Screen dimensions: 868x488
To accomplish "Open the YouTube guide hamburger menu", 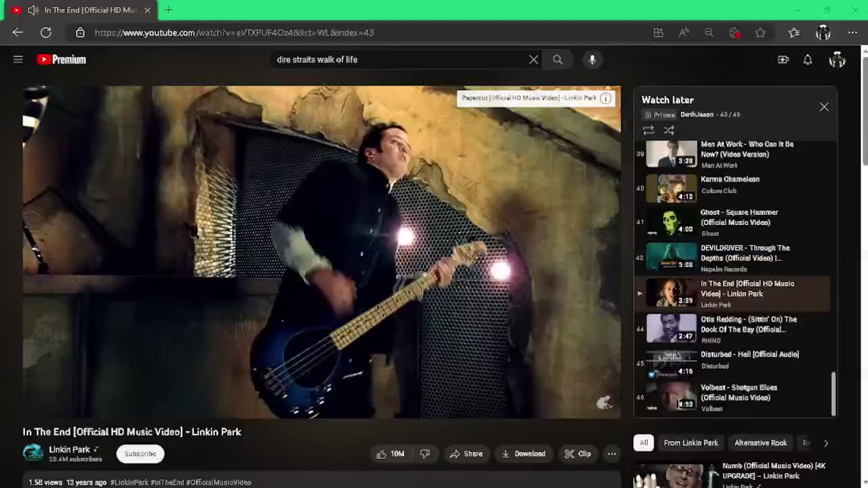I will pyautogui.click(x=18, y=60).
